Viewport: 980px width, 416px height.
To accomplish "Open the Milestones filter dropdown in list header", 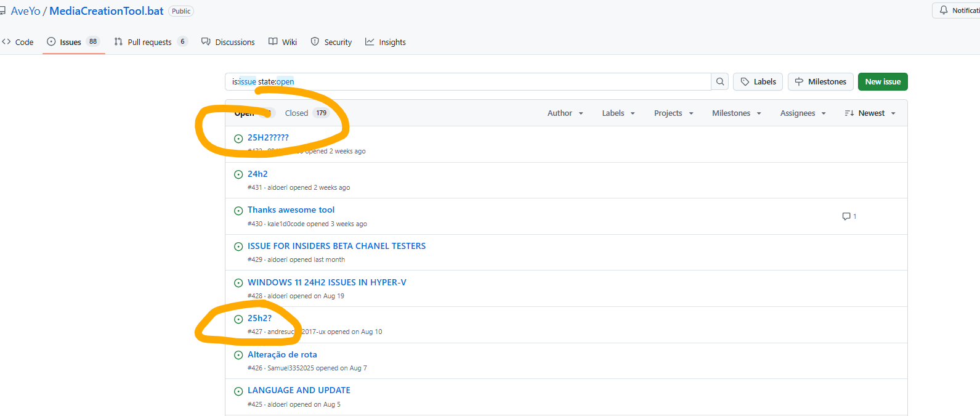I will tap(736, 113).
